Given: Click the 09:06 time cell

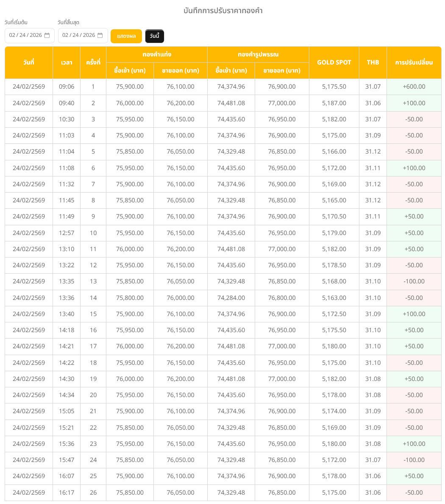Looking at the screenshot, I should pos(67,87).
